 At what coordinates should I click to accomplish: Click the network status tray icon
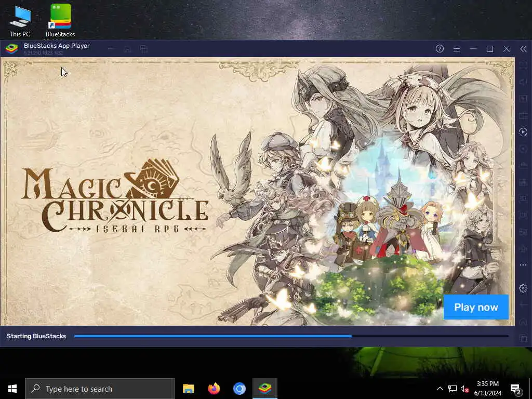[453, 389]
